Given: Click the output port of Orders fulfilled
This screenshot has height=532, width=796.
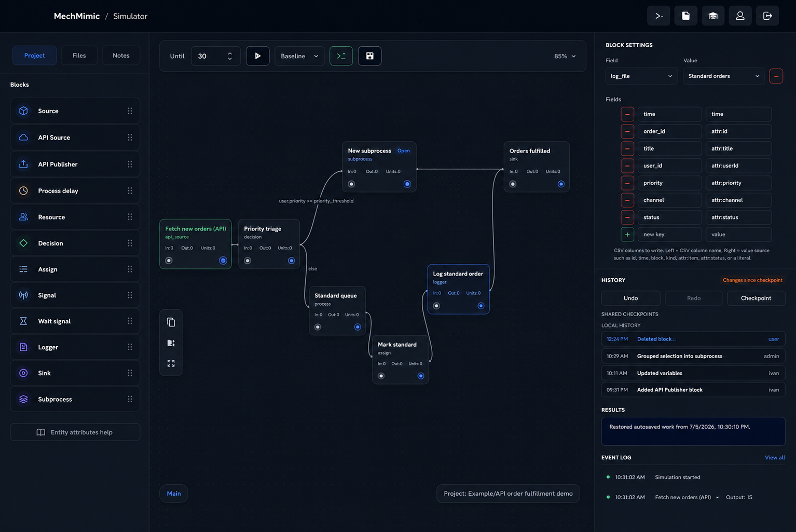Looking at the screenshot, I should point(561,184).
